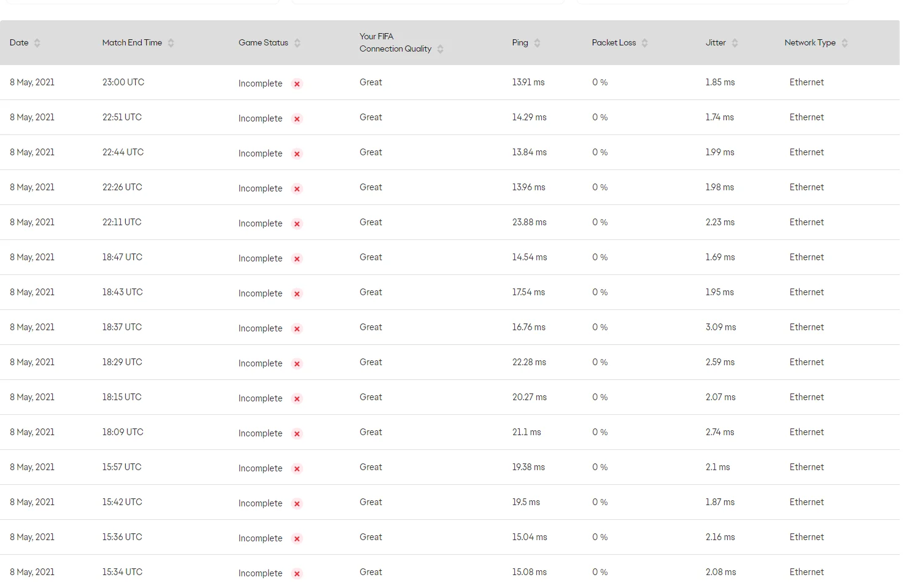Select the 22.28 ms ping value
The image size is (907, 588).
pyautogui.click(x=529, y=362)
